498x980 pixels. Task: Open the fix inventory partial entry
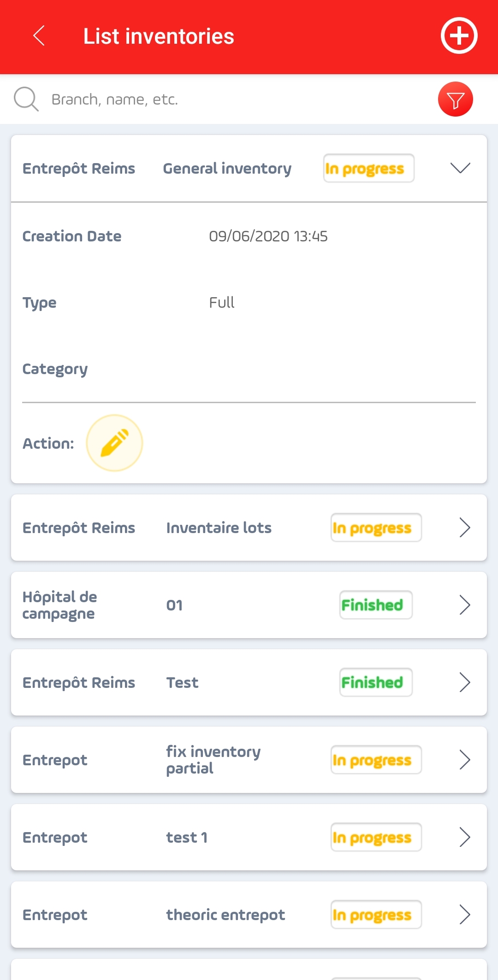[x=249, y=760]
